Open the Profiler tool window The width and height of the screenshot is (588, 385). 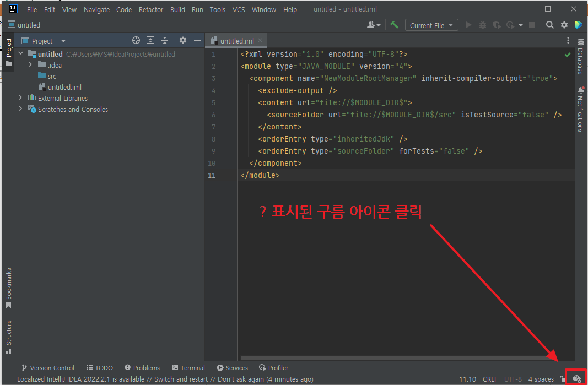(x=274, y=368)
